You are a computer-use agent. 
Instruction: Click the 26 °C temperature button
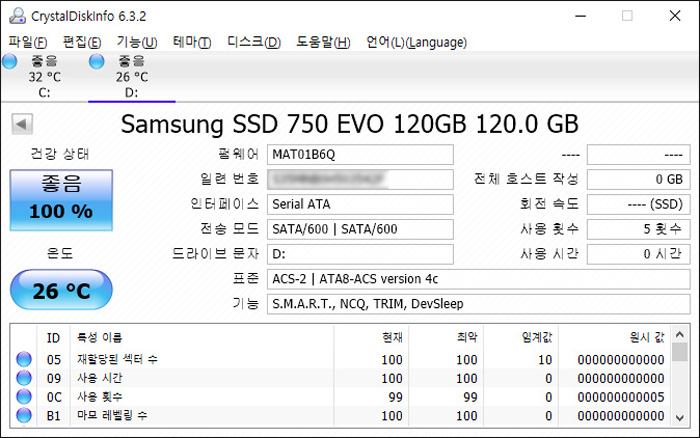click(x=61, y=290)
